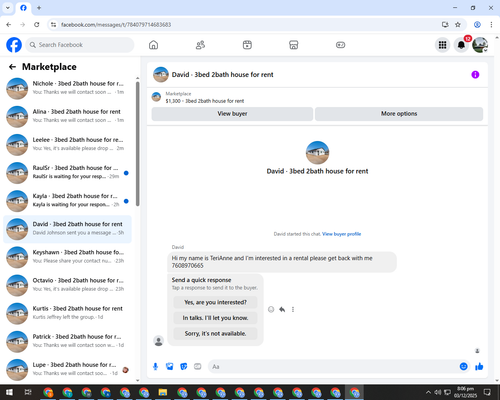The height and width of the screenshot is (400, 500).
Task: Bookmark this page star icon
Action: tap(458, 25)
